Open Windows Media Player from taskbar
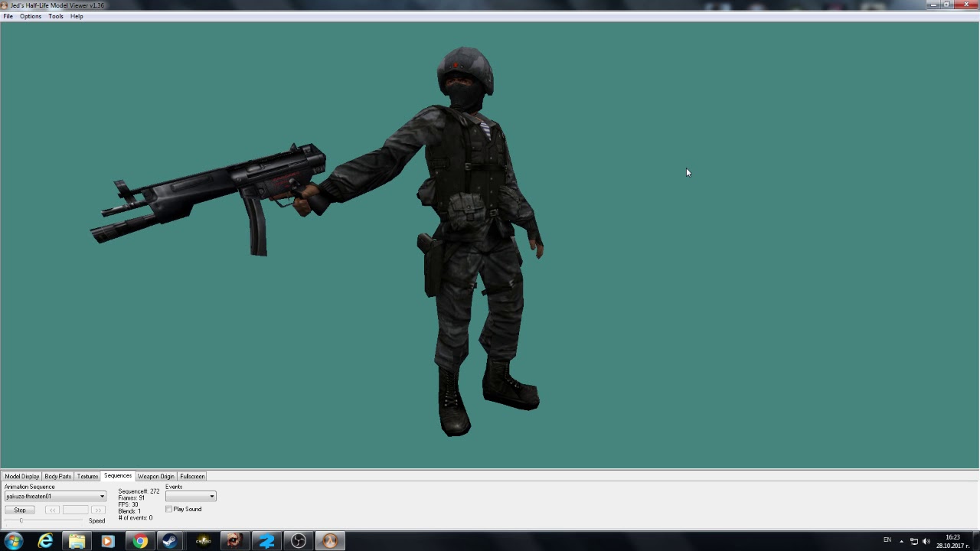The height and width of the screenshot is (551, 980). 108,541
